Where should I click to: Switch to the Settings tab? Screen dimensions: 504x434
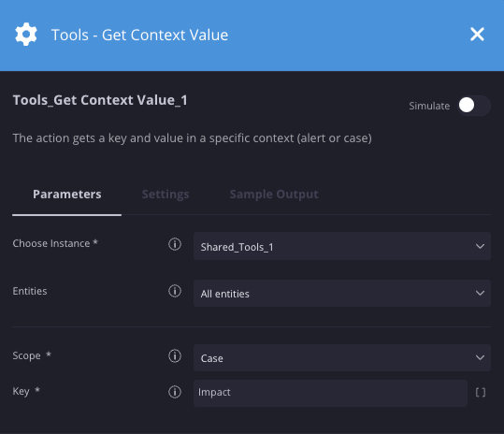pos(166,195)
